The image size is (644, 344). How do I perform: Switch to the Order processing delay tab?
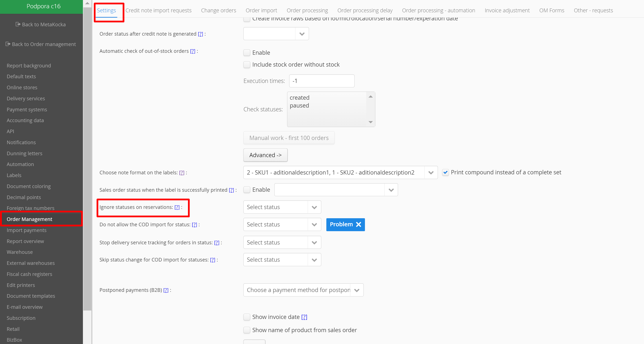pyautogui.click(x=365, y=11)
